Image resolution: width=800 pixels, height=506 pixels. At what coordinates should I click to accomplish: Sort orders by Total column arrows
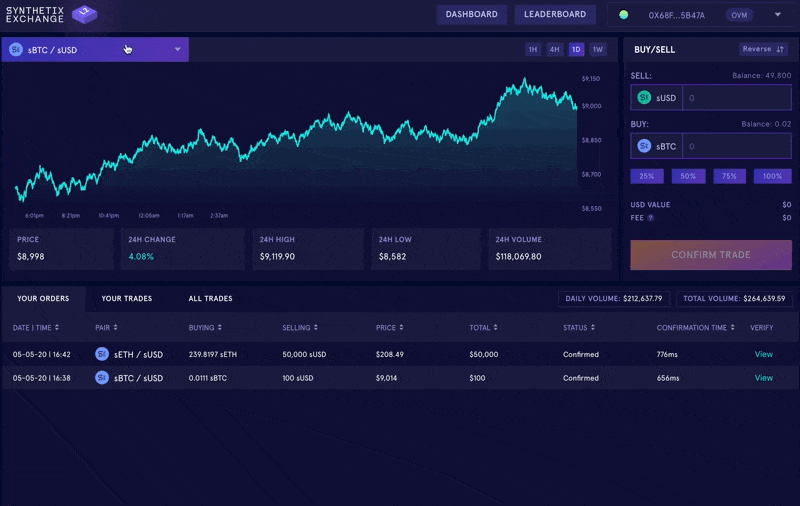pyautogui.click(x=495, y=327)
